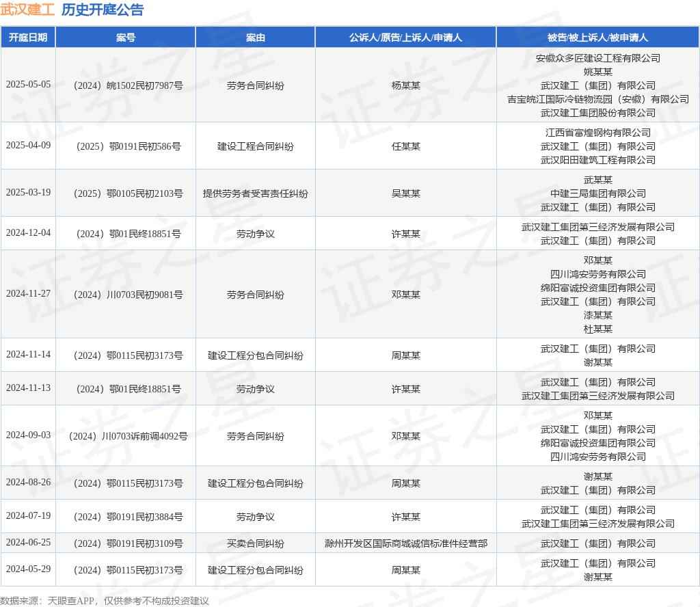Viewport: 700px width, 607px height.
Task: Select date cell 2024-05-29
Action: (28, 569)
